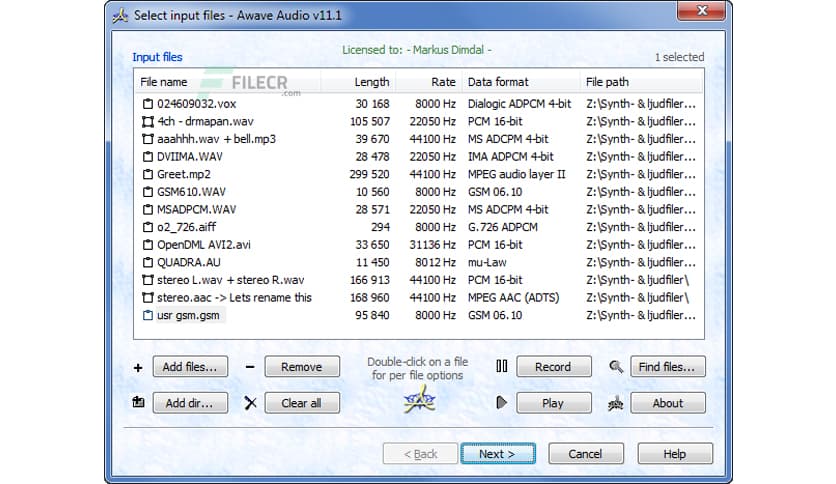This screenshot has height=484, width=836.
Task: Open the About dialog
Action: [x=668, y=403]
